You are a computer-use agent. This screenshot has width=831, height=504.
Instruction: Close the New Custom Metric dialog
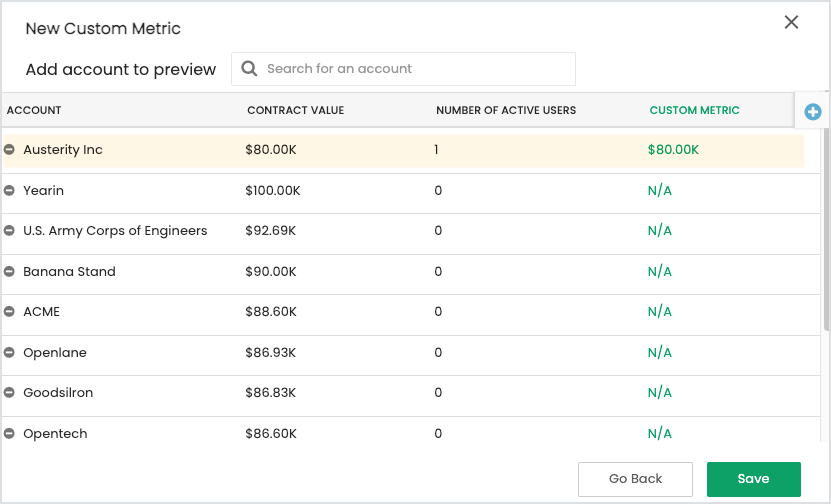pos(791,22)
